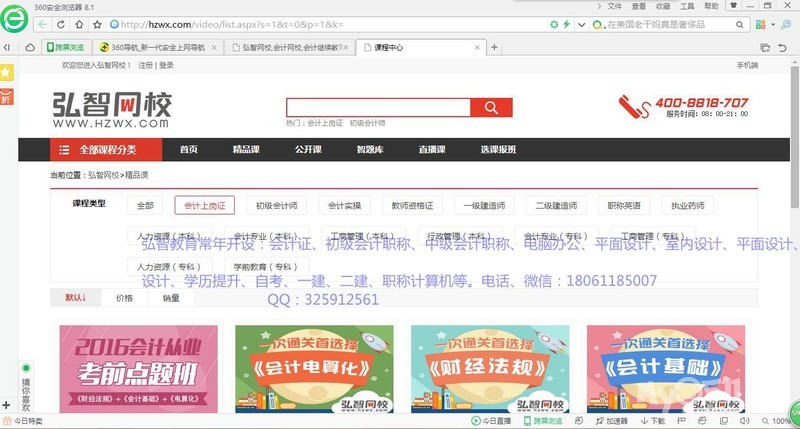Open the yellow star favorites sidebar icon
Viewport: 800px width, 429px height.
(6, 72)
